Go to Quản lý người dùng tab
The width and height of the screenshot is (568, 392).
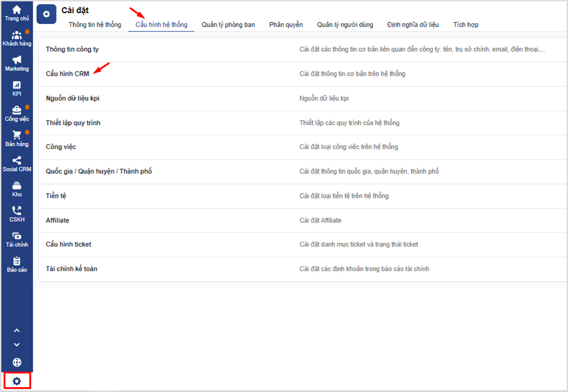tap(345, 25)
